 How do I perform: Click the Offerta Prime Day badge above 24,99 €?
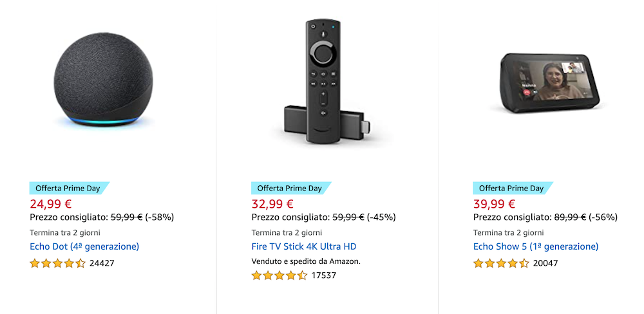pyautogui.click(x=68, y=189)
